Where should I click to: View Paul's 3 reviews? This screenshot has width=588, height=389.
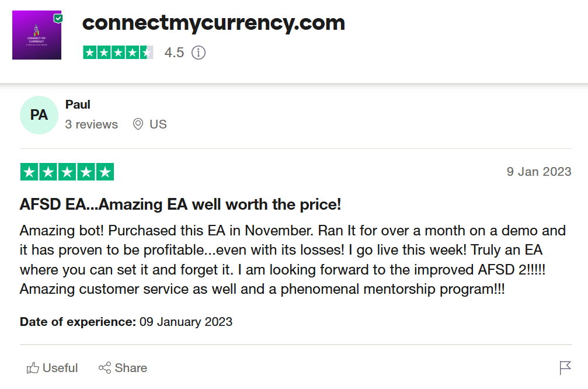point(91,124)
